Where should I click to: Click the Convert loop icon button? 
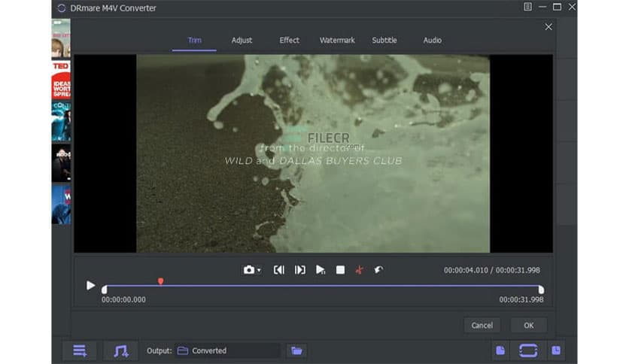pos(528,350)
